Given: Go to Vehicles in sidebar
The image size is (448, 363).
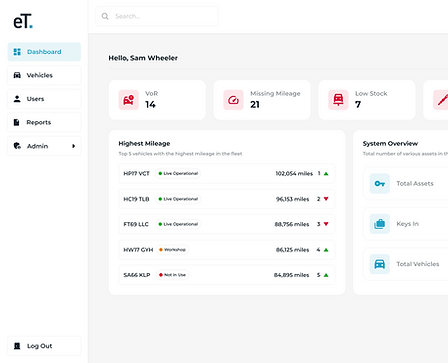Looking at the screenshot, I should (44, 75).
